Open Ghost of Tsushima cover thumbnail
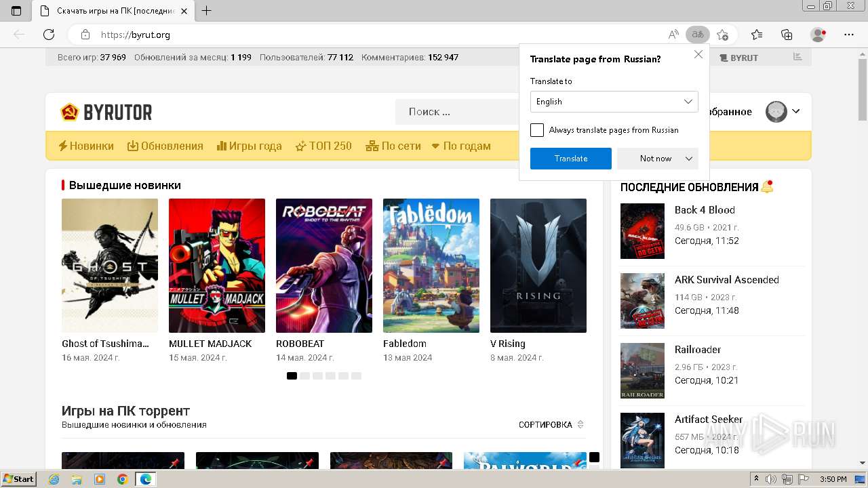This screenshot has height=488, width=868. tap(110, 266)
